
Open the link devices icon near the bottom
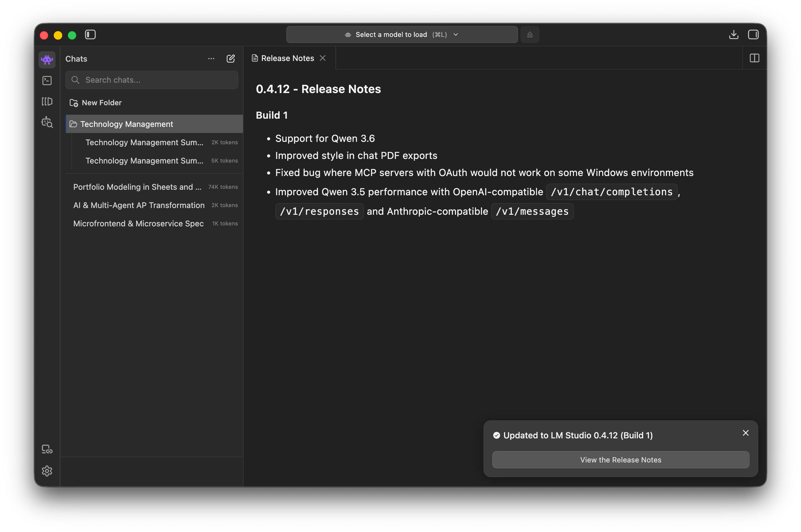point(47,449)
